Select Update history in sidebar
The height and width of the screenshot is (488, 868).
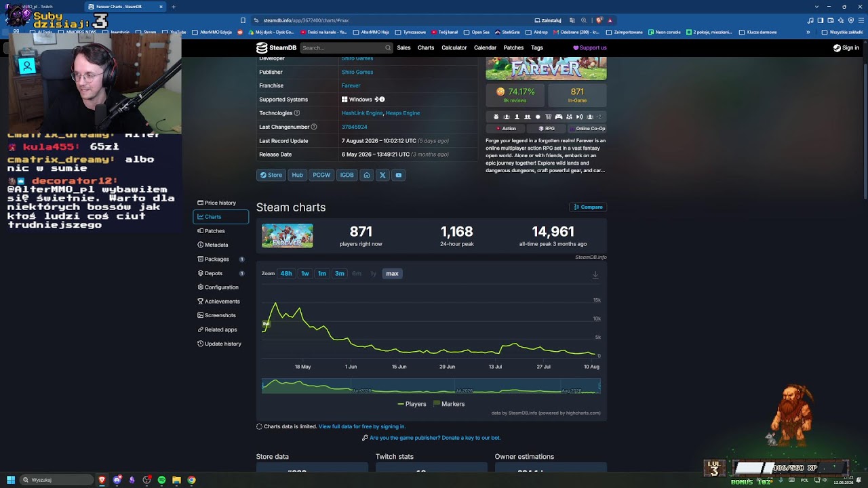tap(220, 344)
